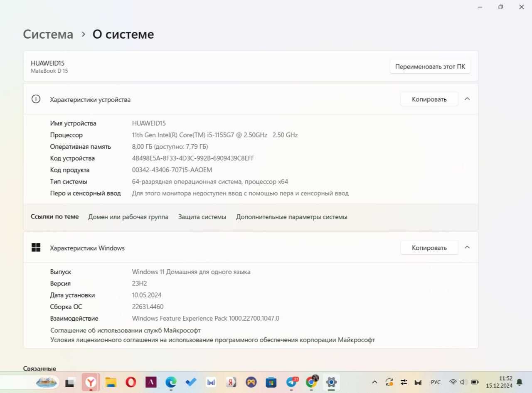Click Windows 11 Домашняя для одного языка
Screen dimensions: 532x393
click(x=191, y=272)
